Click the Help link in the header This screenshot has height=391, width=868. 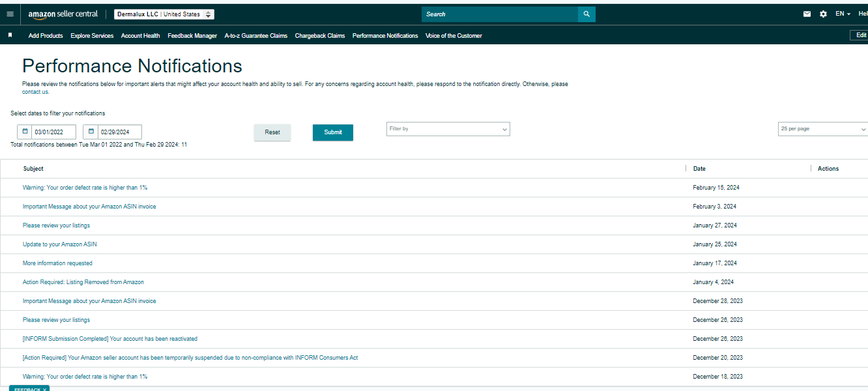click(863, 14)
